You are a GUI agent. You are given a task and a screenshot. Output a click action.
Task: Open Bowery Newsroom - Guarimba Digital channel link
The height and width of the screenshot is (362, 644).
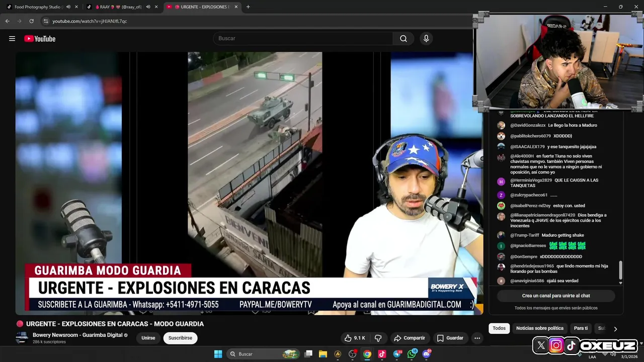point(77,335)
